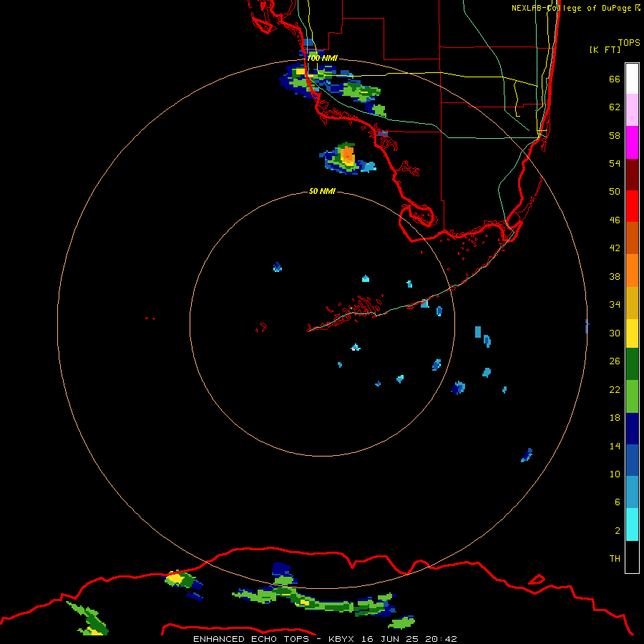This screenshot has height=644, width=644.
Task: Click the light green 22-26 kft swatch
Action: [x=632, y=396]
